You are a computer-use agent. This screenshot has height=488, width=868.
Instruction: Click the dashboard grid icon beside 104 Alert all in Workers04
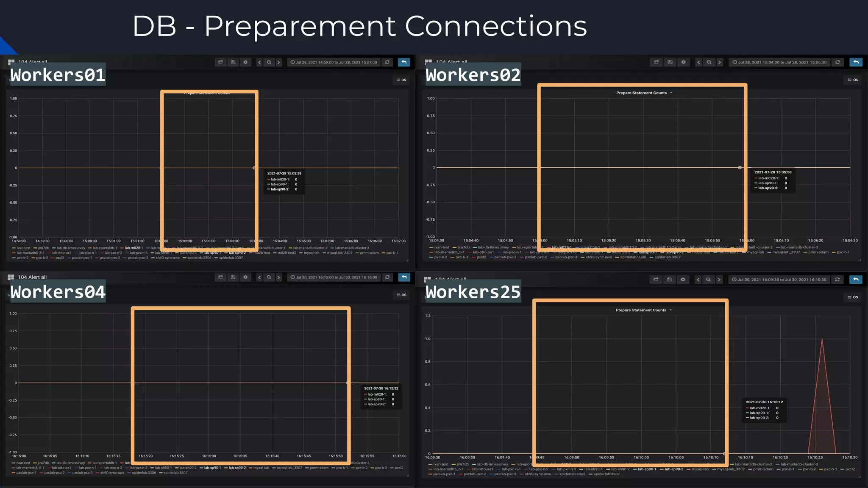(11, 277)
